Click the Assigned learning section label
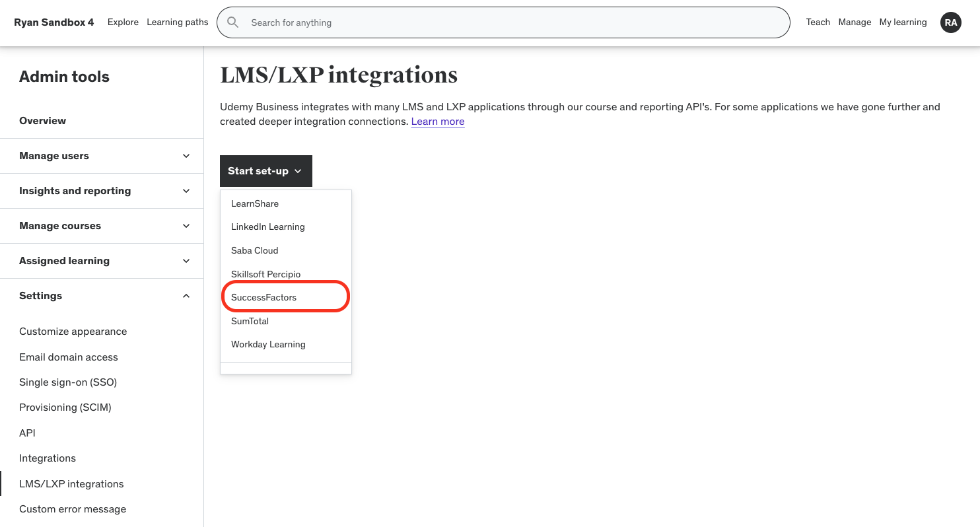 click(65, 261)
